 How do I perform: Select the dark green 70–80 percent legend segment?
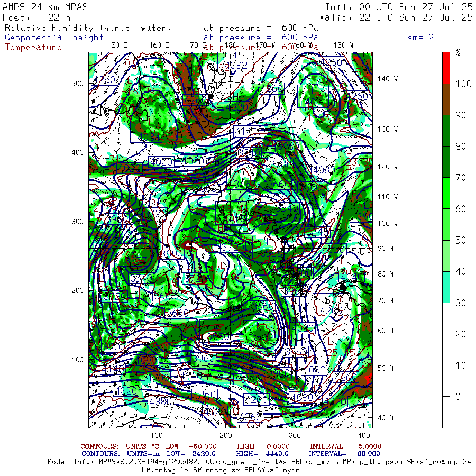(x=446, y=162)
